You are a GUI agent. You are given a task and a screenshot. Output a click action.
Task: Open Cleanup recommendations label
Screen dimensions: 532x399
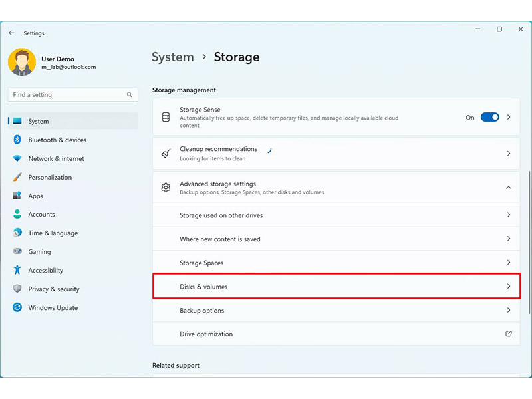click(x=219, y=148)
